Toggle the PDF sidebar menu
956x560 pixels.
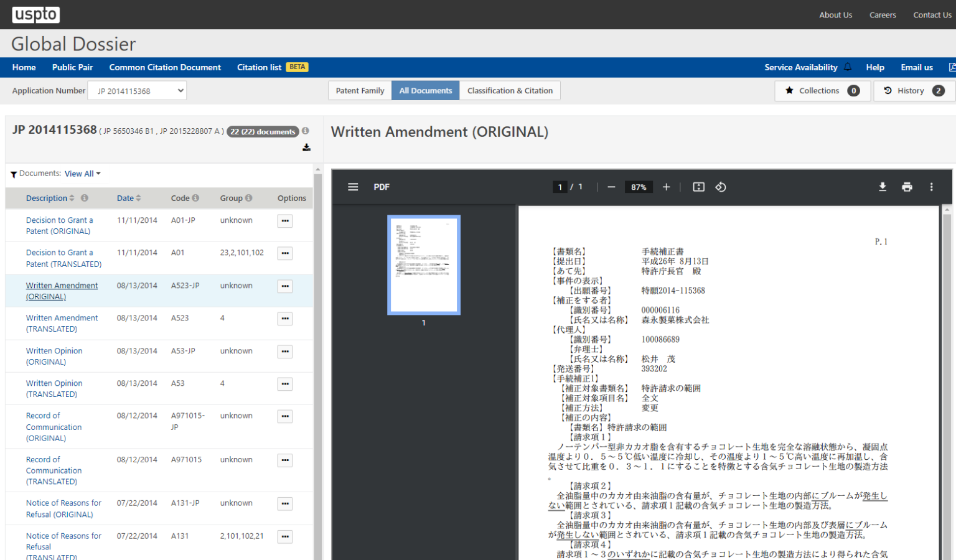click(353, 187)
